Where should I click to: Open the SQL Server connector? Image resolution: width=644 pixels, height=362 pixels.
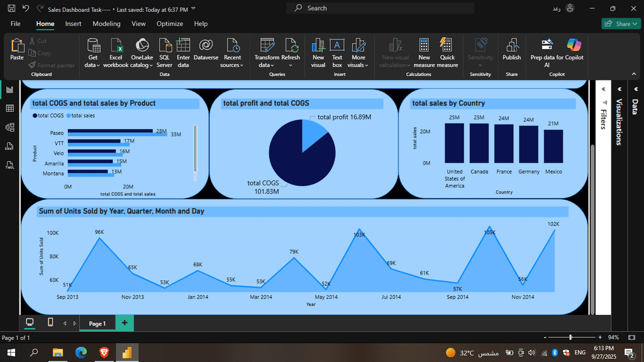[165, 45]
